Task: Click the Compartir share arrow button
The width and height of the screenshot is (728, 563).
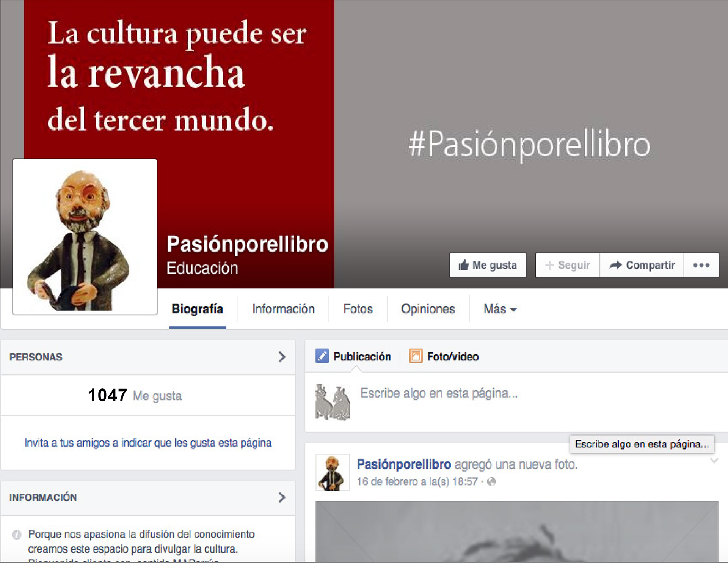Action: [642, 265]
